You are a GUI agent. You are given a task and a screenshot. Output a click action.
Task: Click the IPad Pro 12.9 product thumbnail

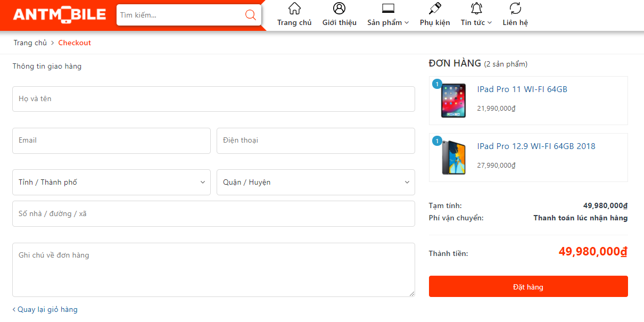pyautogui.click(x=453, y=158)
